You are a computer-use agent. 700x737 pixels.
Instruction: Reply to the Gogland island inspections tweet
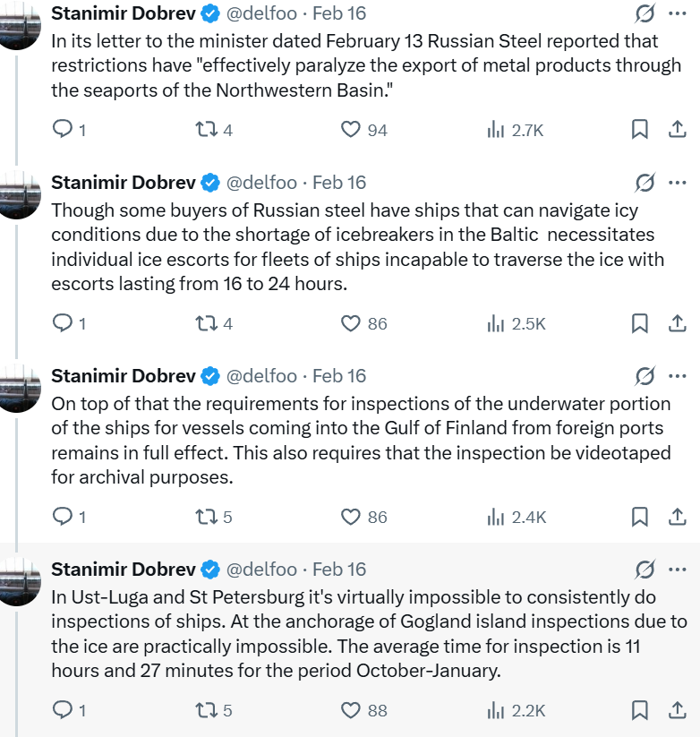pos(63,710)
